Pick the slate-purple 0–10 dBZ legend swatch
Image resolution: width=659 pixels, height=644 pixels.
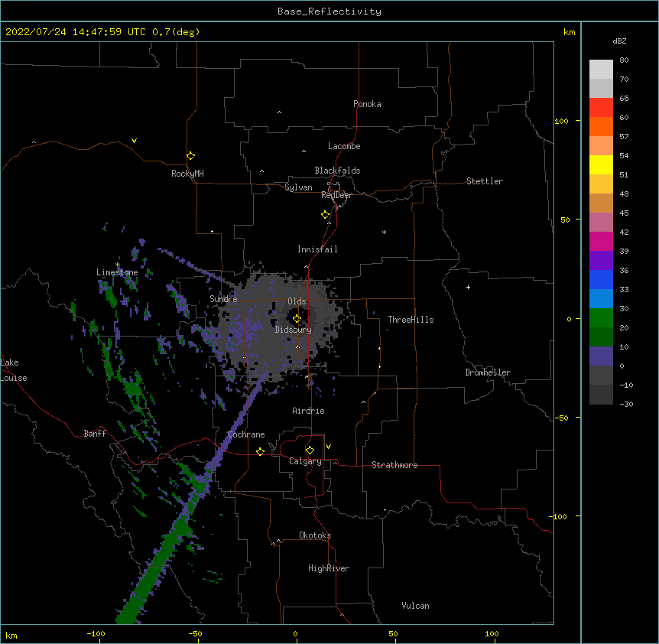point(601,356)
